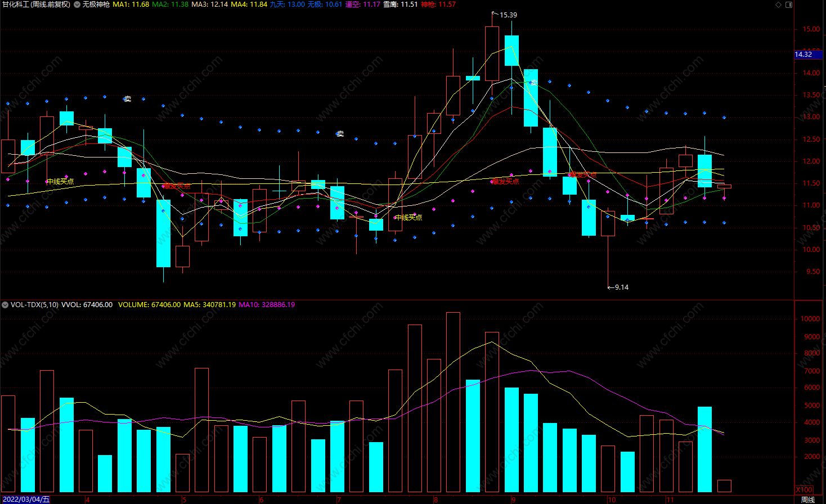Click month 5 on the time axis

(185, 499)
